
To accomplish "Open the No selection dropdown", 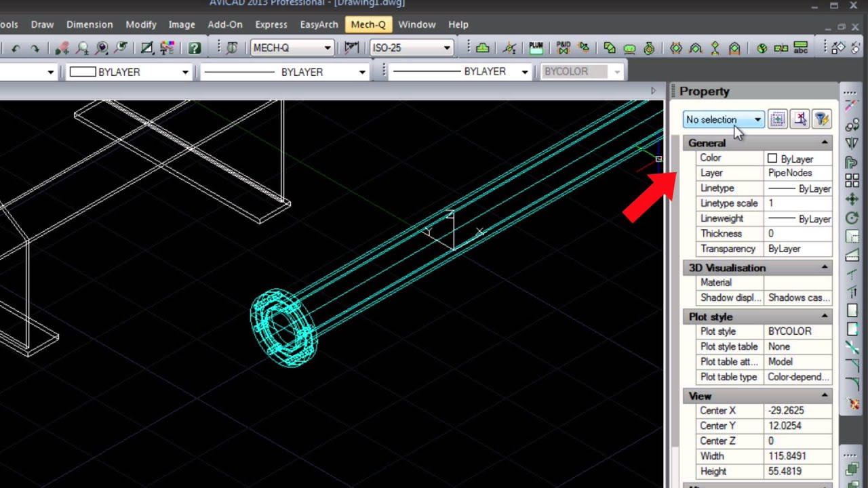I will coord(757,120).
